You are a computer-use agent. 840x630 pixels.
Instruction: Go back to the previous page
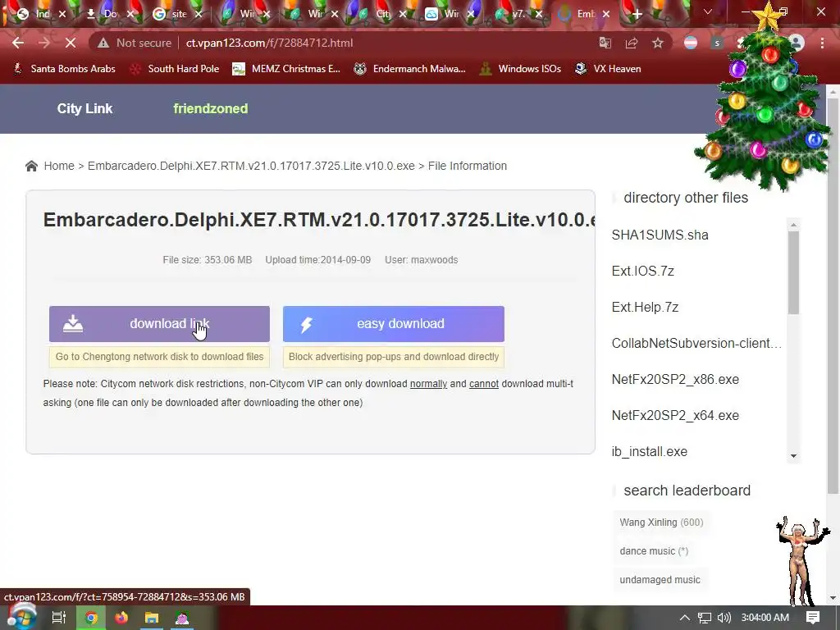18,43
